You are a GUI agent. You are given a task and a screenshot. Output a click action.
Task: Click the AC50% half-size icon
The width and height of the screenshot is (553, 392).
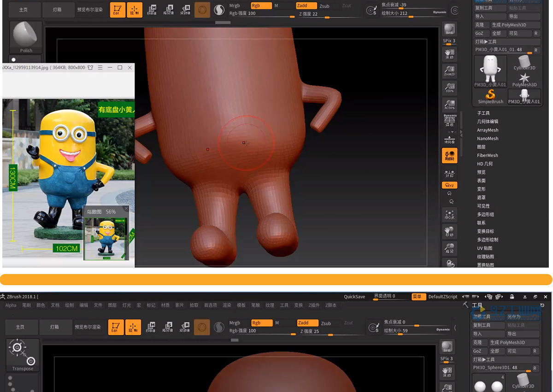click(x=449, y=104)
